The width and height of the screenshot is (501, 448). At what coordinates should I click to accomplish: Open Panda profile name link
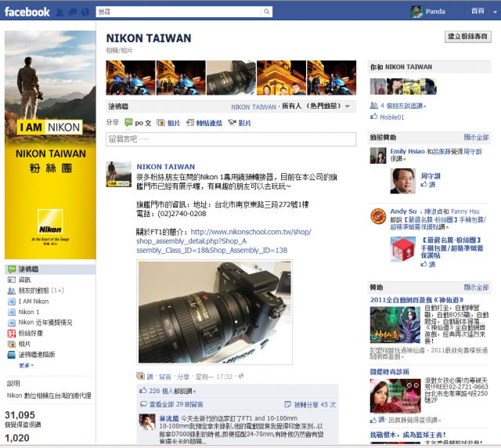[435, 12]
